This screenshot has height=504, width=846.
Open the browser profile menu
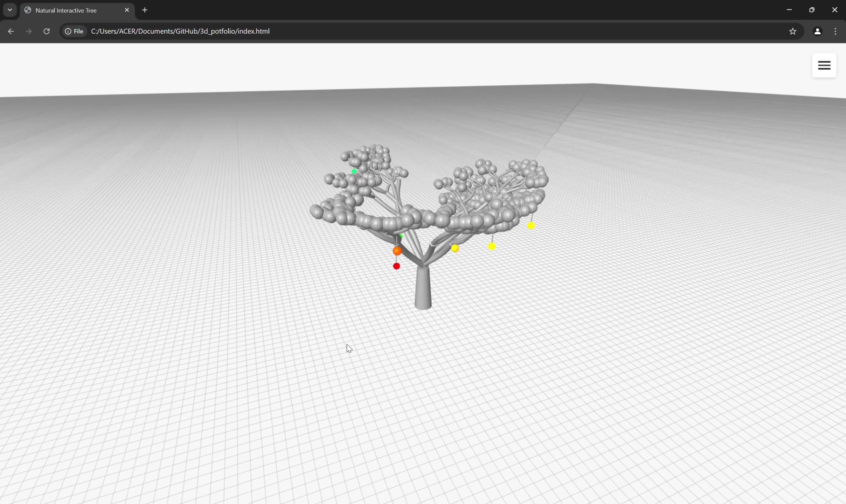pos(817,31)
